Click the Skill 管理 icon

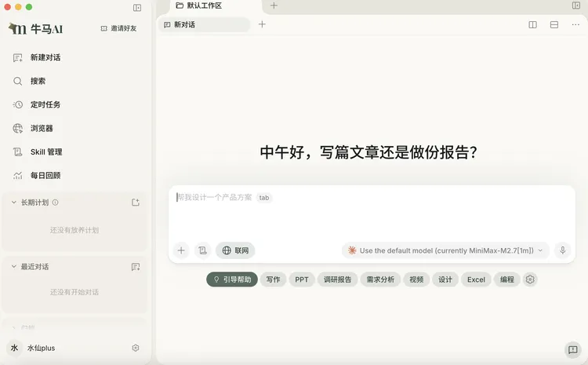17,152
